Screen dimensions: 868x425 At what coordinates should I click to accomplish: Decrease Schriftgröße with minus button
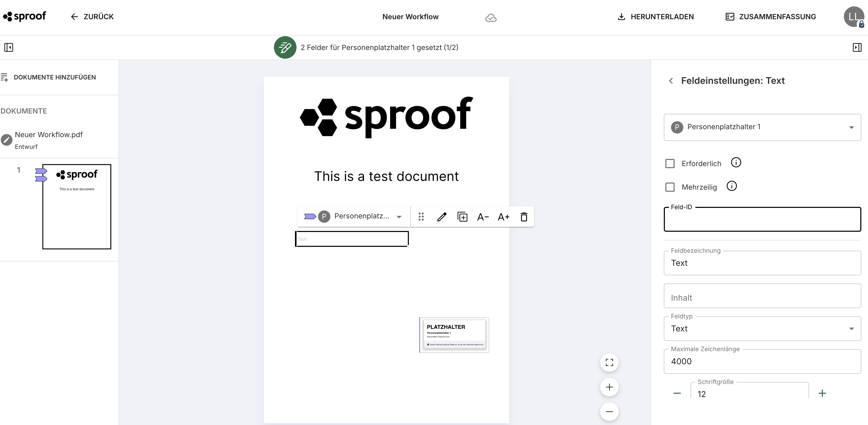pyautogui.click(x=677, y=393)
